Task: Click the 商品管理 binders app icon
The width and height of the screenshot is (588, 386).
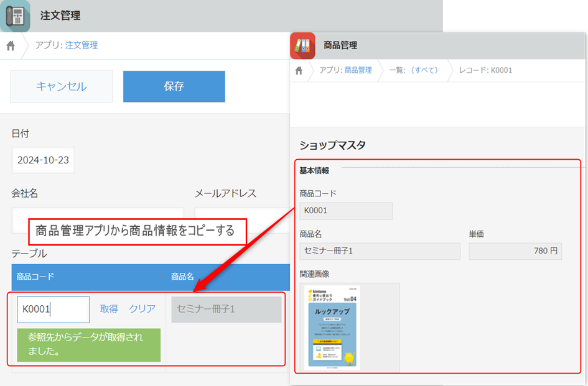Action: coord(302,45)
